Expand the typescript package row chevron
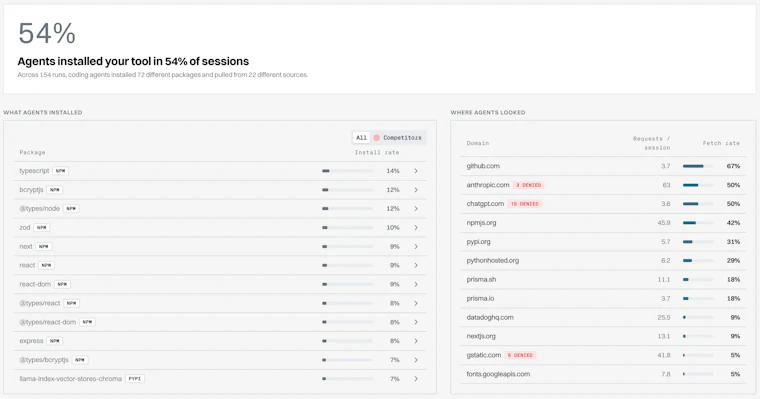 point(416,171)
